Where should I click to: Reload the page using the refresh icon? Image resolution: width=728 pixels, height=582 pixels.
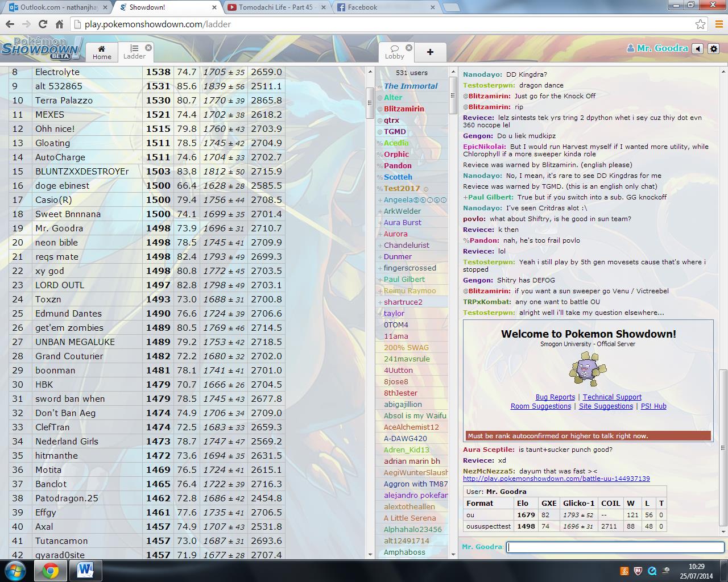pyautogui.click(x=42, y=24)
